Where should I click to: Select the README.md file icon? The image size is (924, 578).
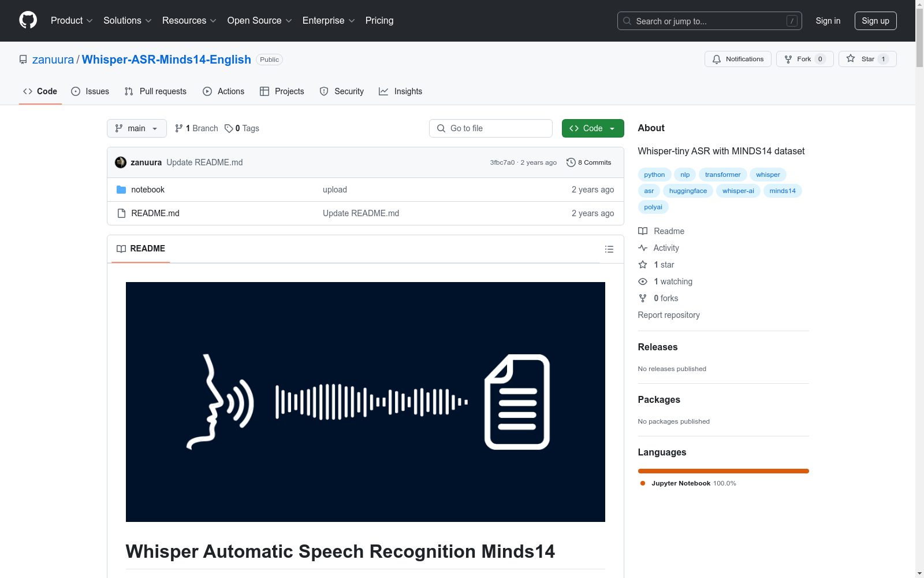pyautogui.click(x=121, y=213)
